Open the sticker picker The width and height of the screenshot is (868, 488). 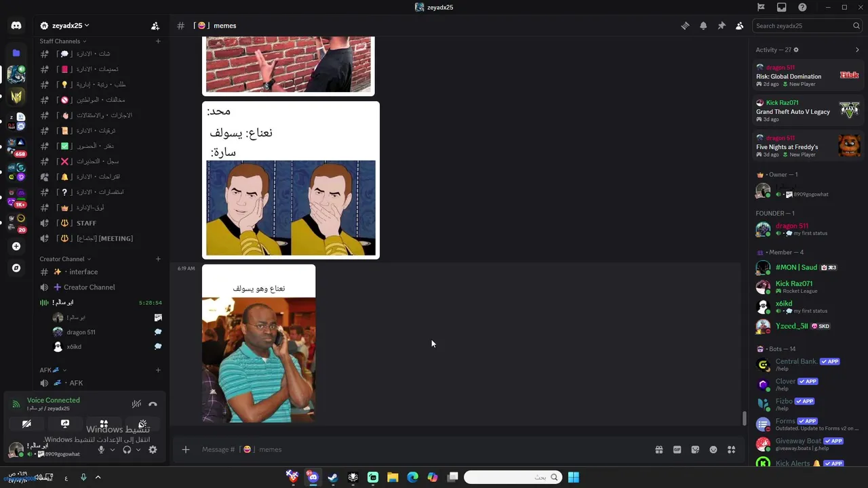point(695,449)
